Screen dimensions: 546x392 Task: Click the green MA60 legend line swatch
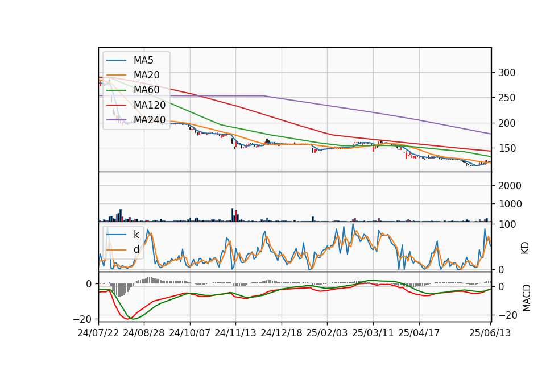tap(116, 90)
